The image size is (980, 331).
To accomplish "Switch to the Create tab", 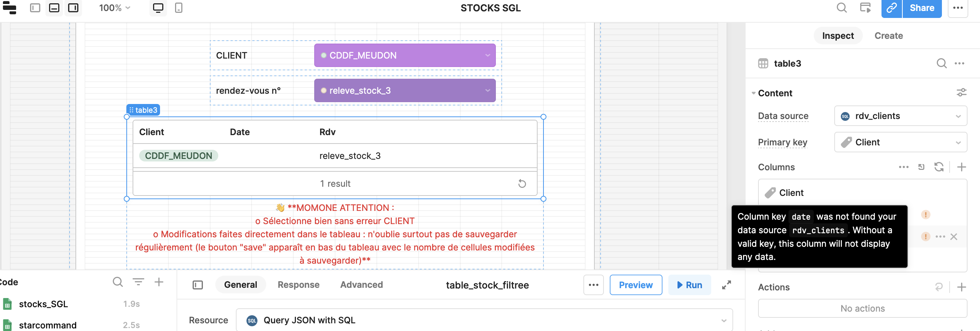I will 888,36.
